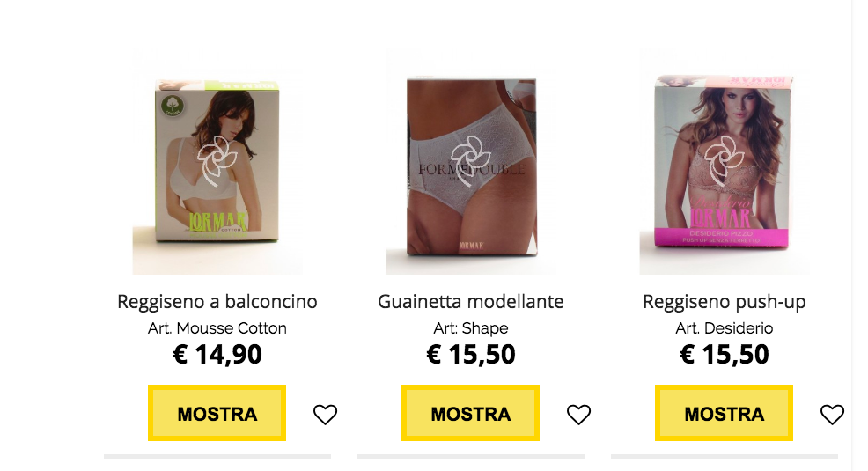The width and height of the screenshot is (868, 471).
Task: Select MOSTRA for Reggiseno push-up
Action: pyautogui.click(x=725, y=413)
